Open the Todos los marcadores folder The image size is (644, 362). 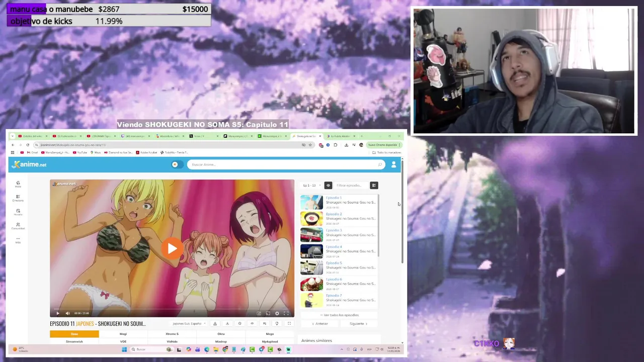tap(389, 152)
